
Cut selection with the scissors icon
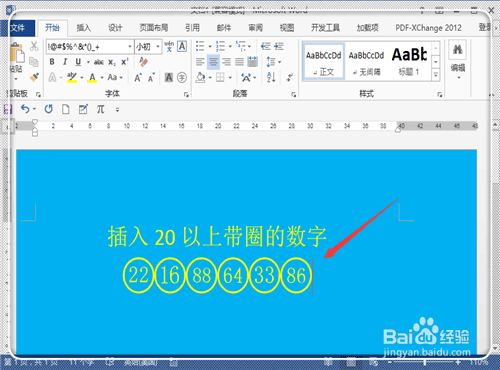pos(34,46)
